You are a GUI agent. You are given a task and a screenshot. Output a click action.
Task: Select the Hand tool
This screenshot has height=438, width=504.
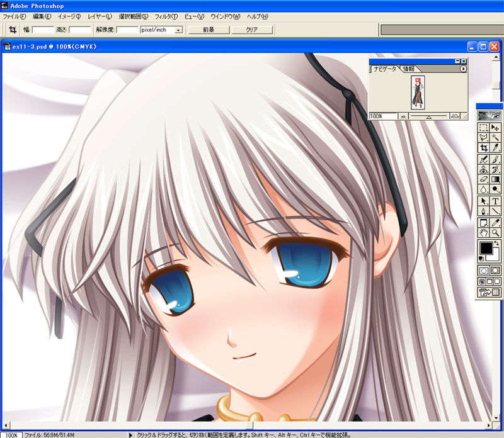483,232
